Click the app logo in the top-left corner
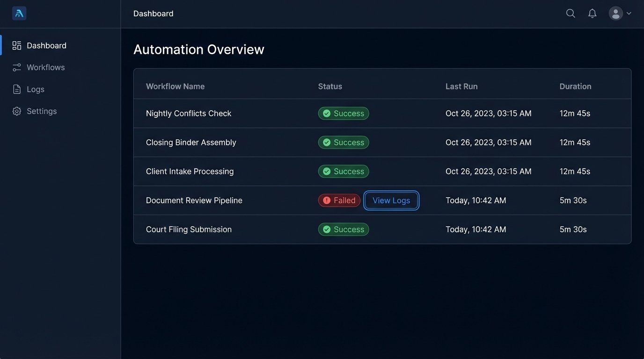This screenshot has width=644, height=359. click(19, 13)
